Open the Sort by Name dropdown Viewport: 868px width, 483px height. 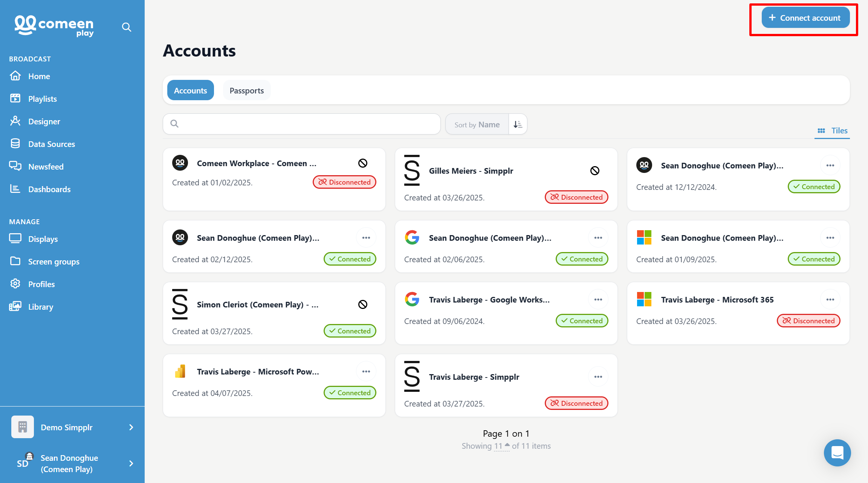pyautogui.click(x=477, y=124)
